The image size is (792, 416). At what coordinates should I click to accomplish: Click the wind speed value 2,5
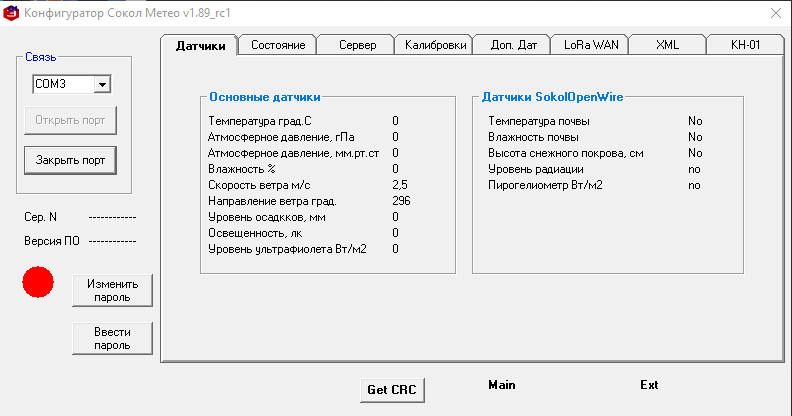400,185
